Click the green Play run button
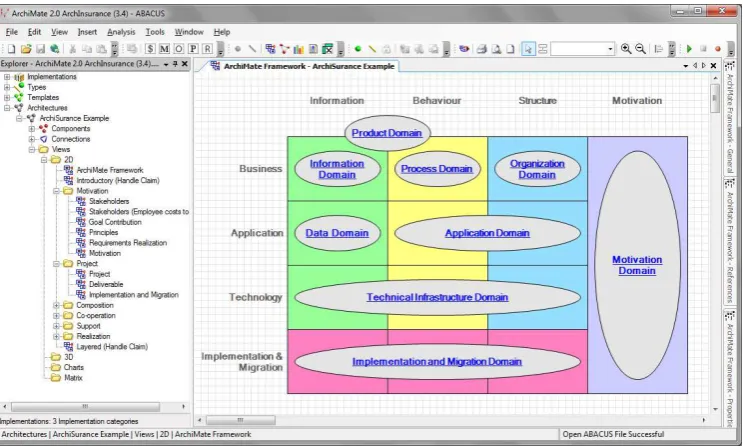Viewport: 743px width, 446px height. [x=689, y=49]
